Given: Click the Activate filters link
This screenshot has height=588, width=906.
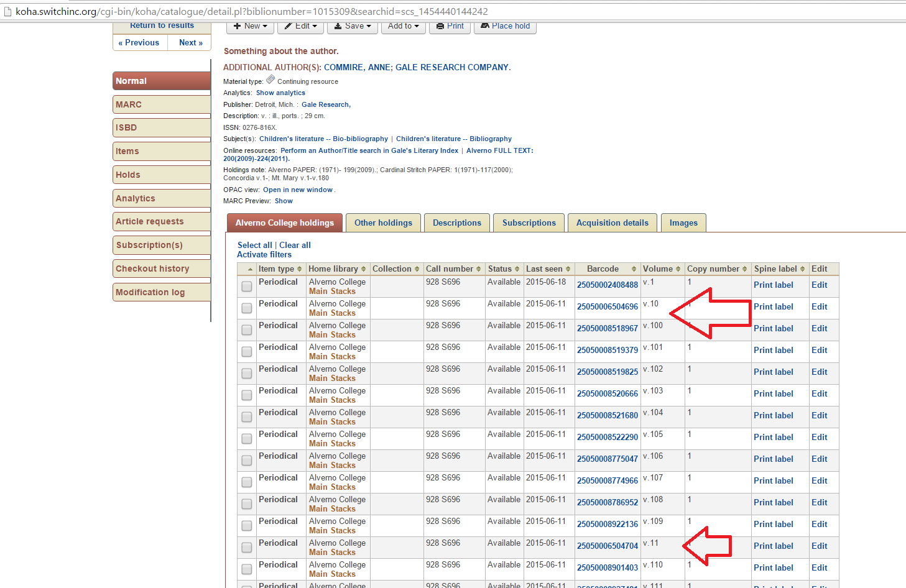Looking at the screenshot, I should [264, 255].
